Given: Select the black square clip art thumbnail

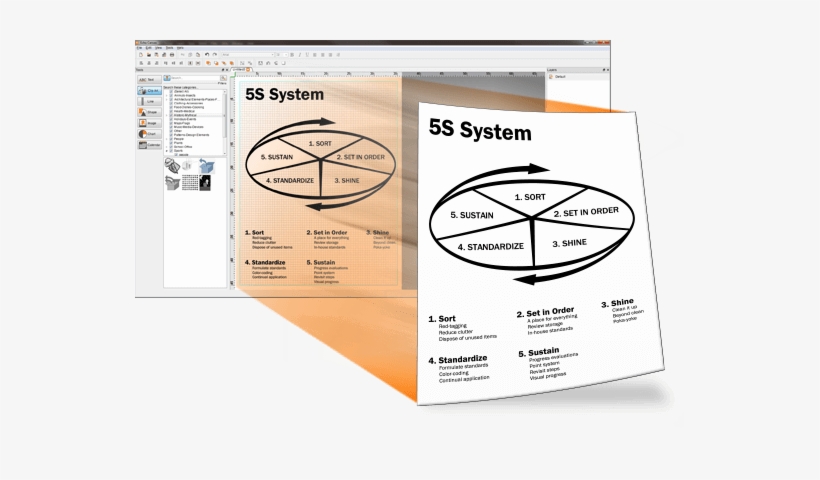Looking at the screenshot, I should [204, 182].
